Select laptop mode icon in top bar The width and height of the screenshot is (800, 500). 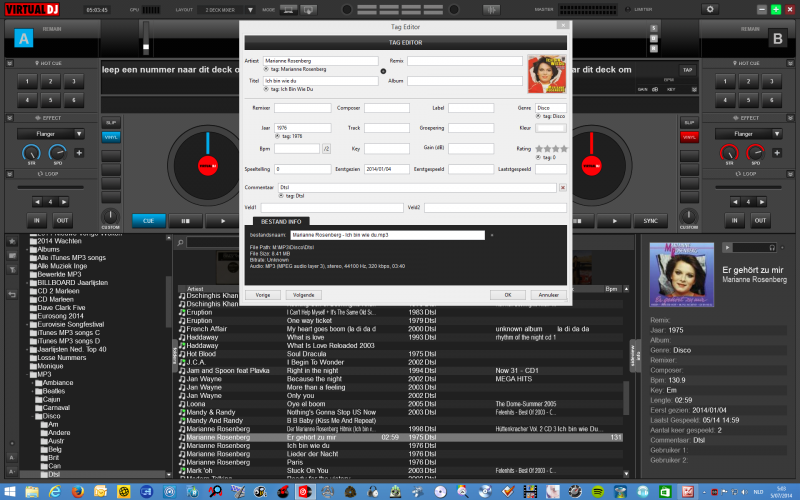288,10
